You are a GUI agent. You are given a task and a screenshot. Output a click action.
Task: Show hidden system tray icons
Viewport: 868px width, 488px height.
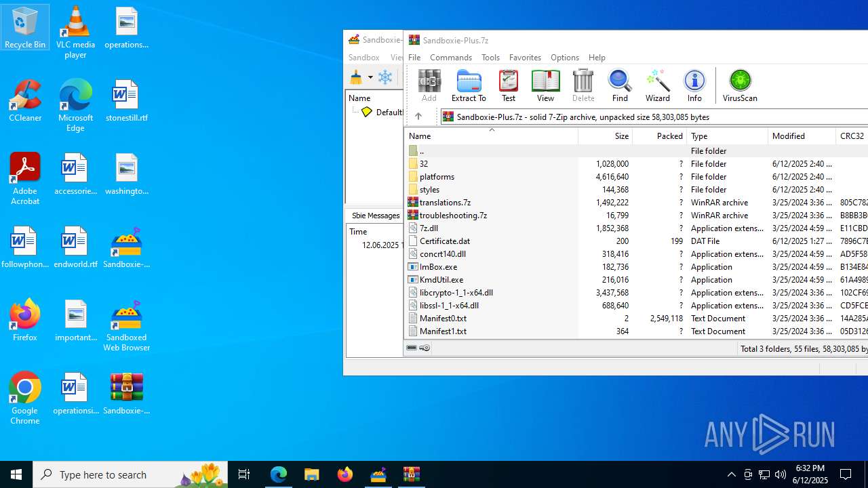click(731, 474)
